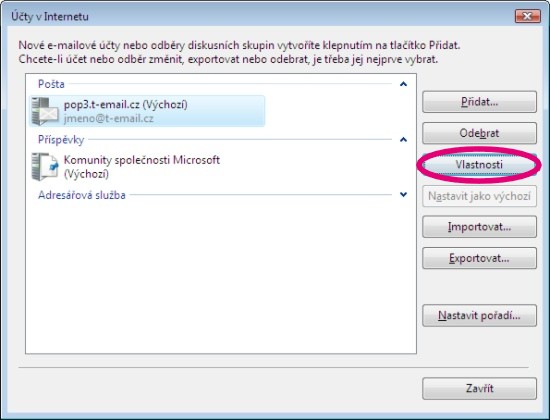Click the Adresářová služba header label
This screenshot has height=420, width=550.
click(82, 195)
